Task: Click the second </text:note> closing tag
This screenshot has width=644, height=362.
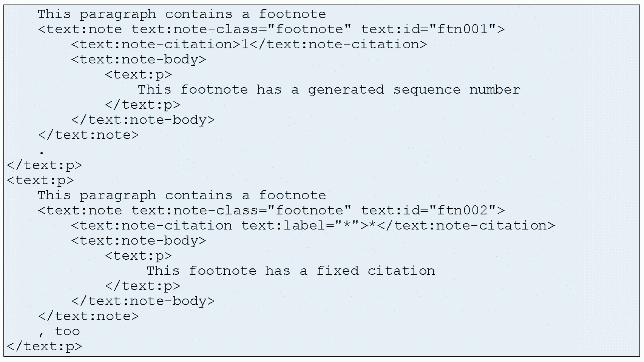Action: pos(88,316)
